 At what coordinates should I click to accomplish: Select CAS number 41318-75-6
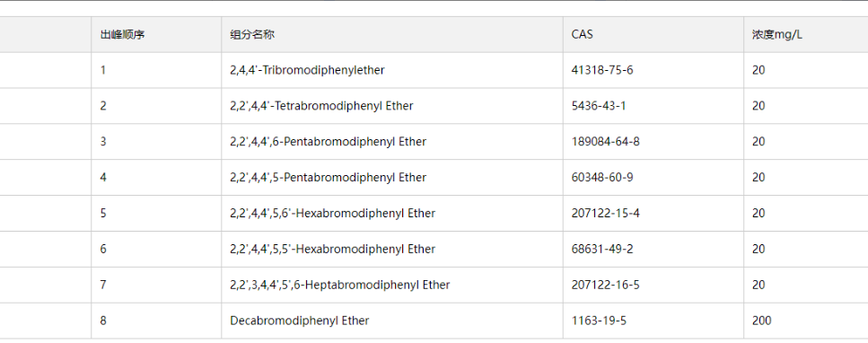(601, 70)
